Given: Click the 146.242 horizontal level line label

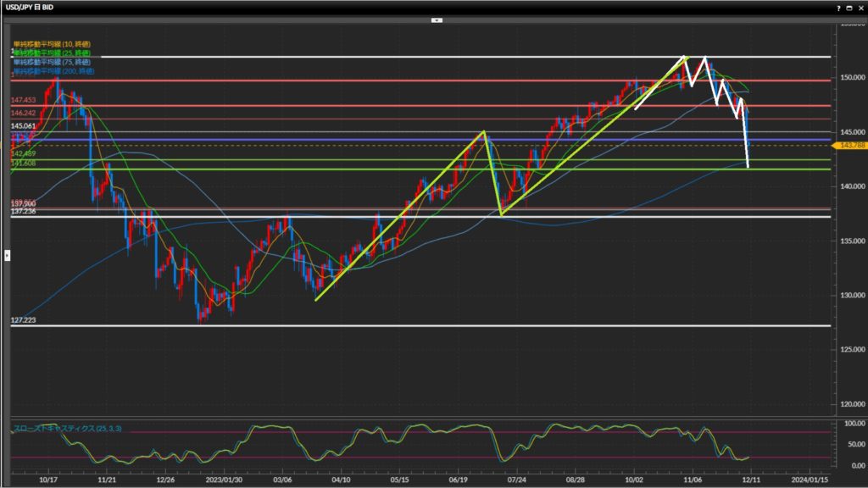Looking at the screenshot, I should click(x=23, y=113).
